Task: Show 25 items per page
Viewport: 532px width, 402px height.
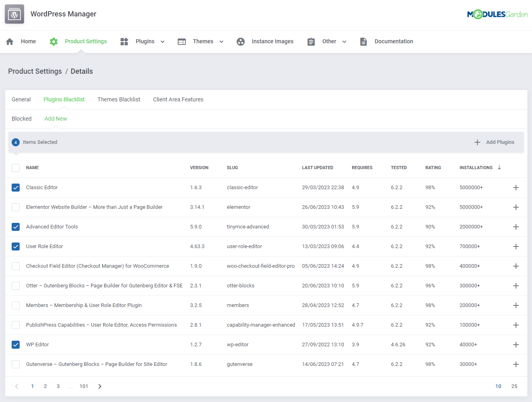Action: click(x=514, y=386)
